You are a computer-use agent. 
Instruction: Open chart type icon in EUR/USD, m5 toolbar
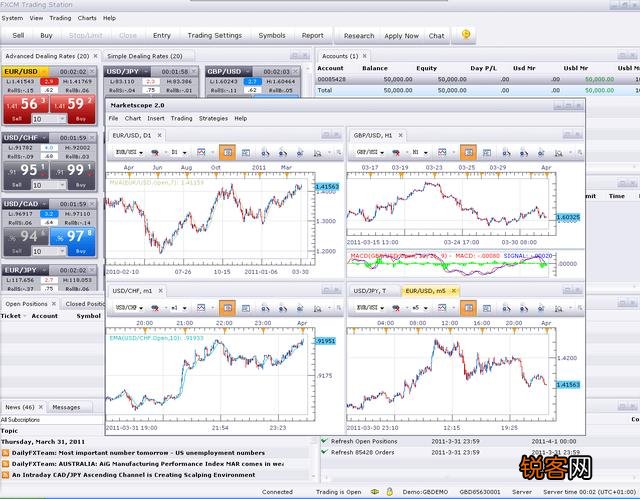pos(442,308)
